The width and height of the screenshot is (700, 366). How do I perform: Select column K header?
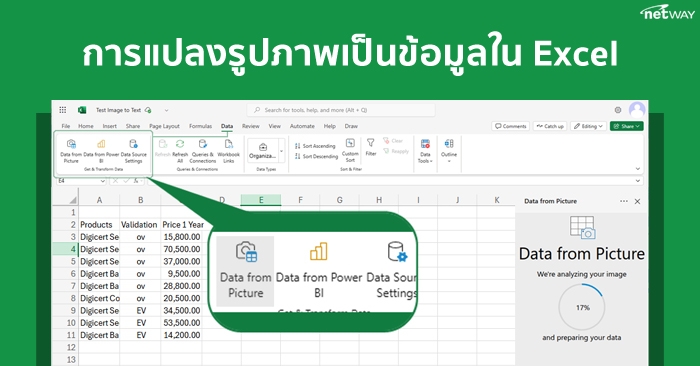[496, 200]
